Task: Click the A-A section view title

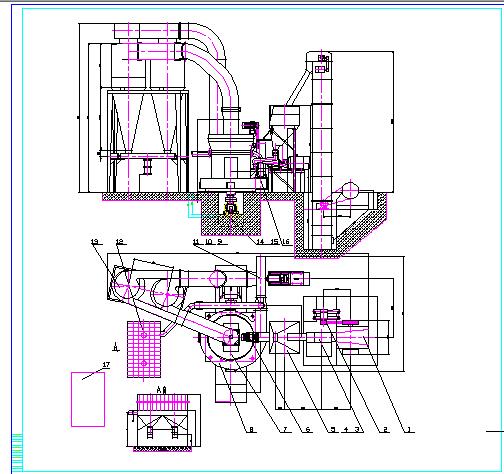Action: 161,389
